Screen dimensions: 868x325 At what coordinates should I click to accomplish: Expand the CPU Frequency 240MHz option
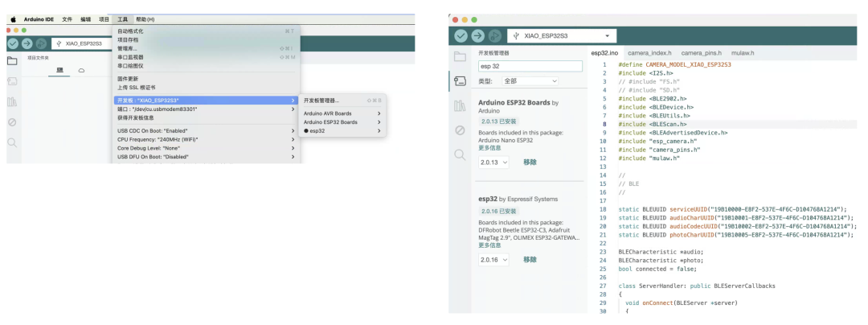pos(206,139)
